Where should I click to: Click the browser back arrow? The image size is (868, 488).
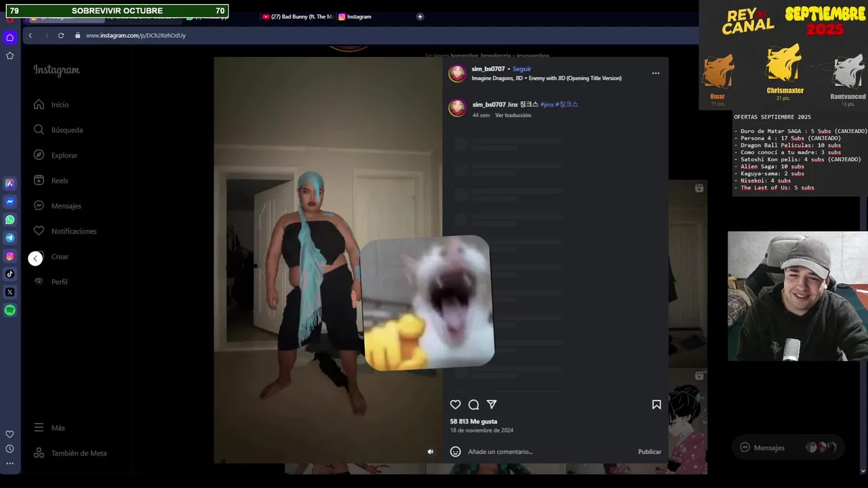pyautogui.click(x=30, y=35)
